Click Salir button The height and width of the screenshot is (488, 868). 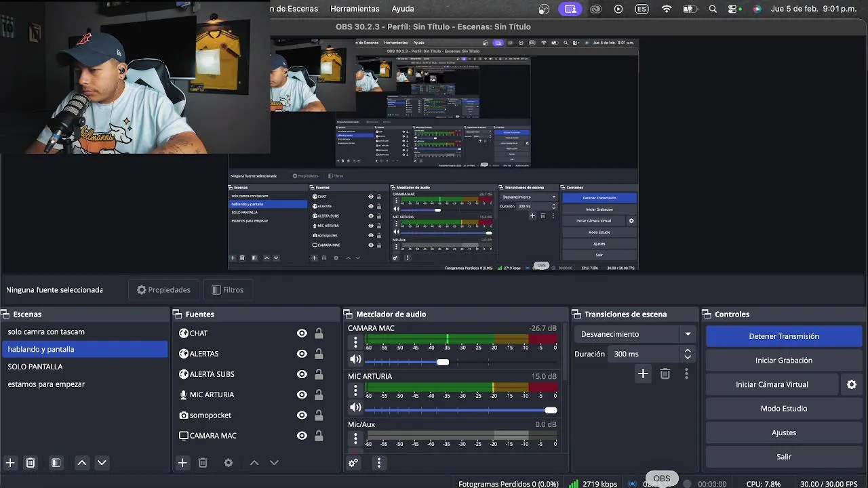click(x=784, y=457)
